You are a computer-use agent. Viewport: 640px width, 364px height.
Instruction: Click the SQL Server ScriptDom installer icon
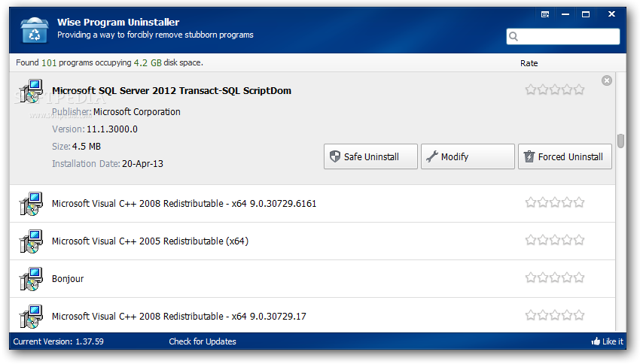(x=31, y=91)
